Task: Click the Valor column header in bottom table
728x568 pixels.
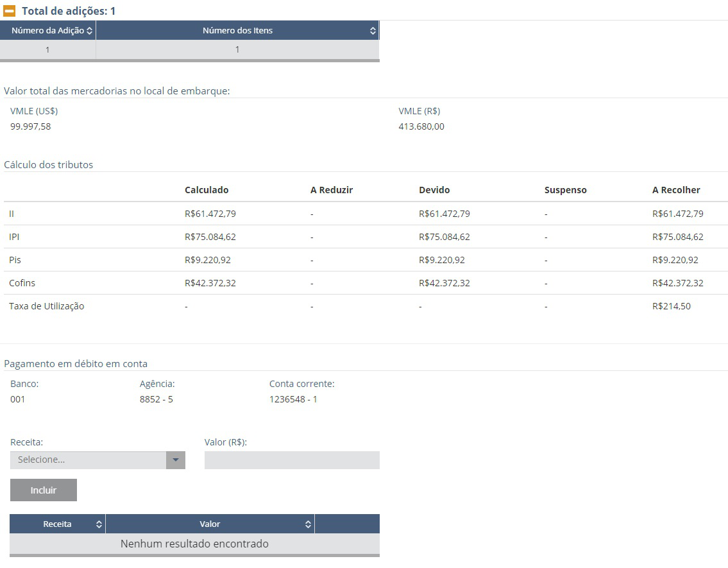Action: (210, 524)
